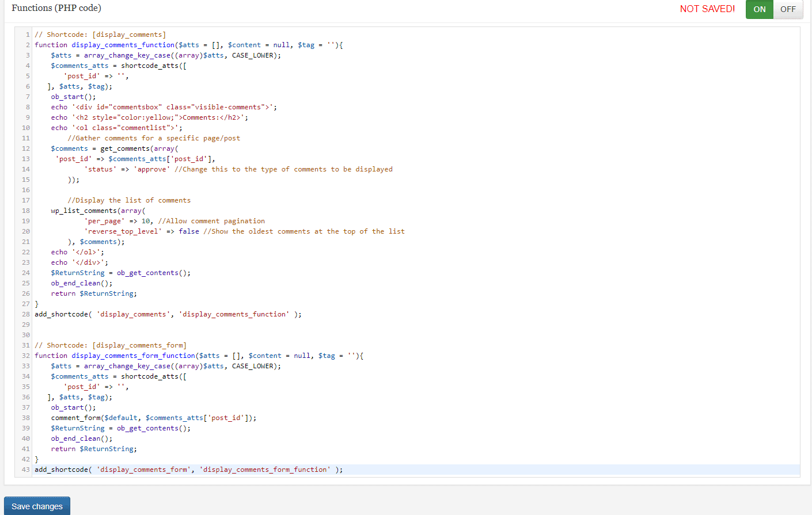The width and height of the screenshot is (812, 515).
Task: Switch the snippet OFF
Action: [788, 9]
